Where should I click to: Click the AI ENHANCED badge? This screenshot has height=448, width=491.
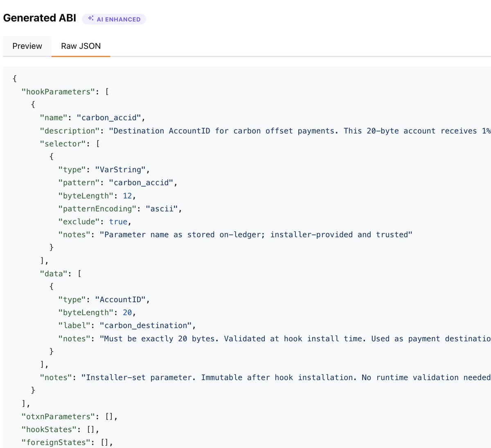(114, 19)
